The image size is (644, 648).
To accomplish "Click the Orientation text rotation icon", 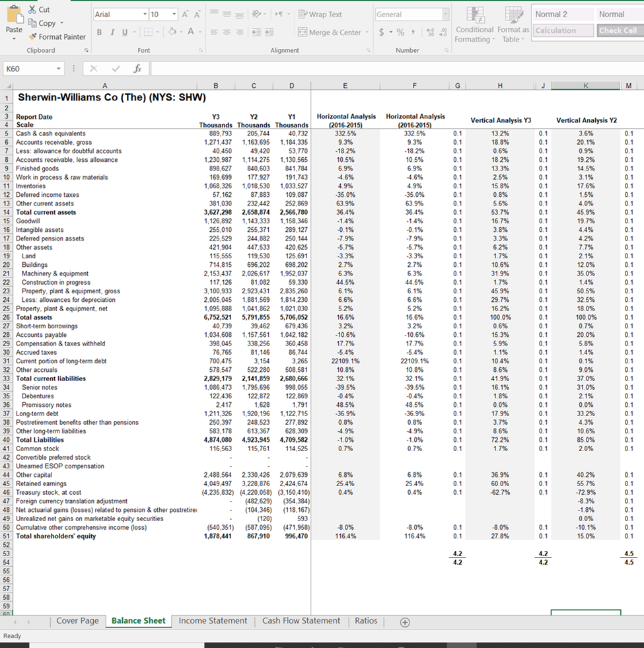I will coord(257,14).
